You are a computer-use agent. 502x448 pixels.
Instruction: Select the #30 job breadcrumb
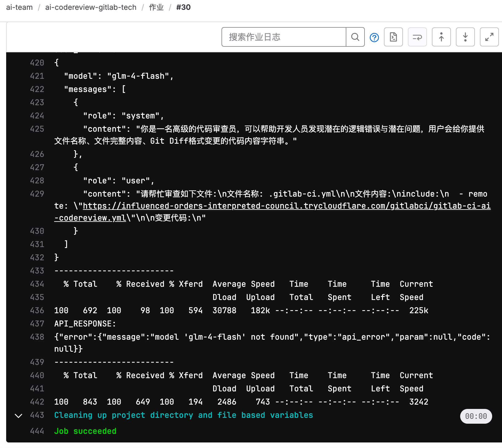tap(183, 7)
